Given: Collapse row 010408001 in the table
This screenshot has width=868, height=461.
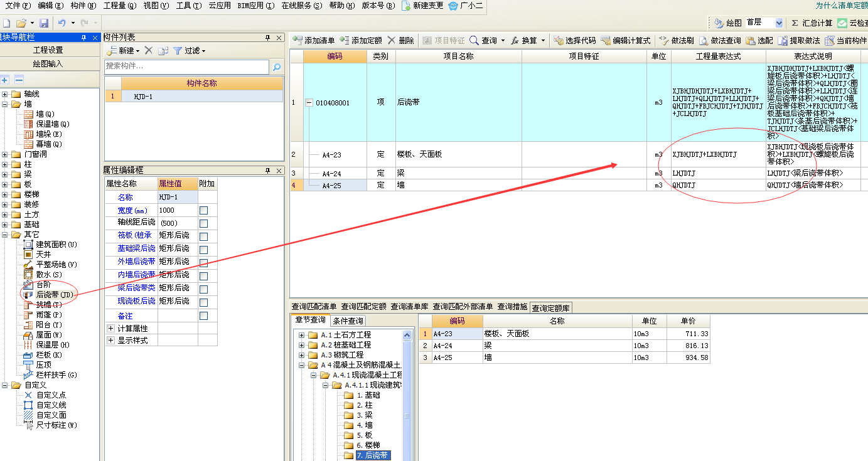Looking at the screenshot, I should [x=309, y=102].
